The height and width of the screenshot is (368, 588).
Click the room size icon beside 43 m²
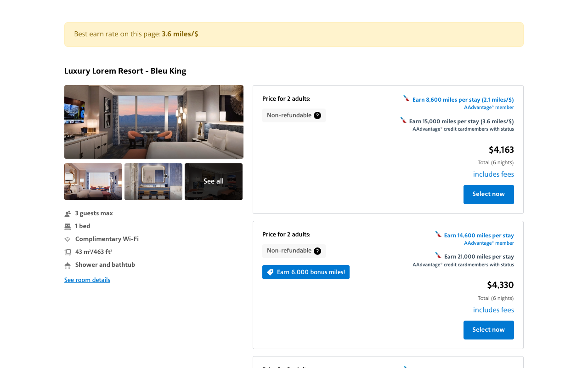[68, 252]
